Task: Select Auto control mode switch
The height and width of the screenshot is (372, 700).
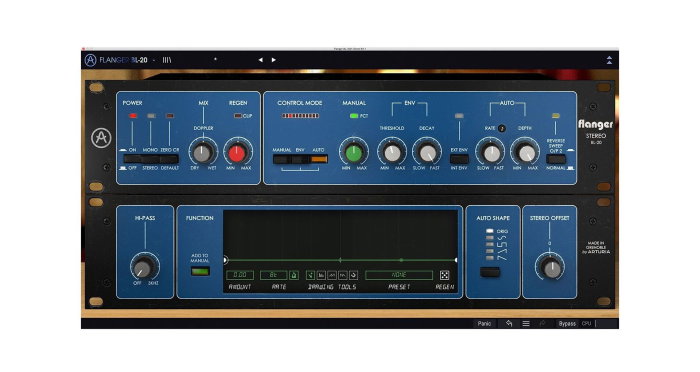Action: tap(319, 159)
